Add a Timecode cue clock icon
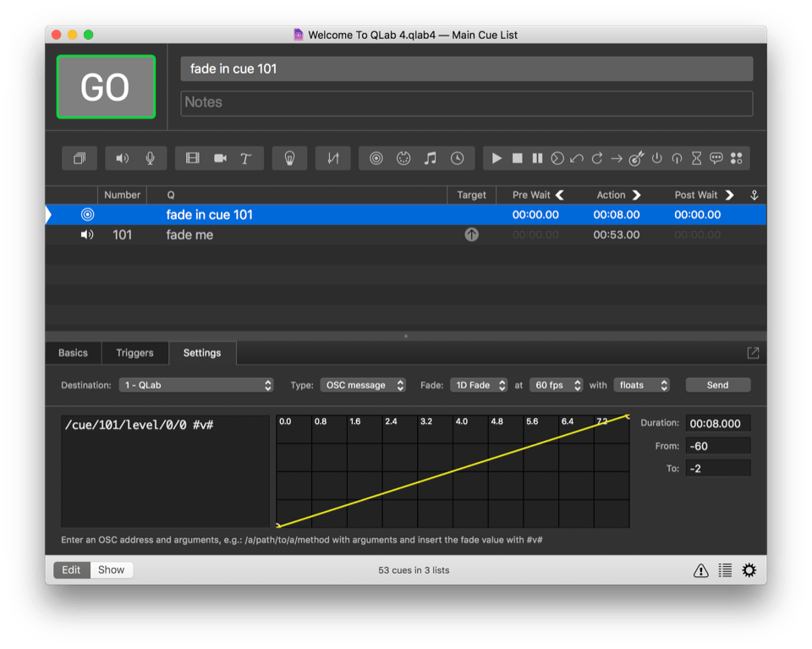The height and width of the screenshot is (649, 812). point(458,158)
